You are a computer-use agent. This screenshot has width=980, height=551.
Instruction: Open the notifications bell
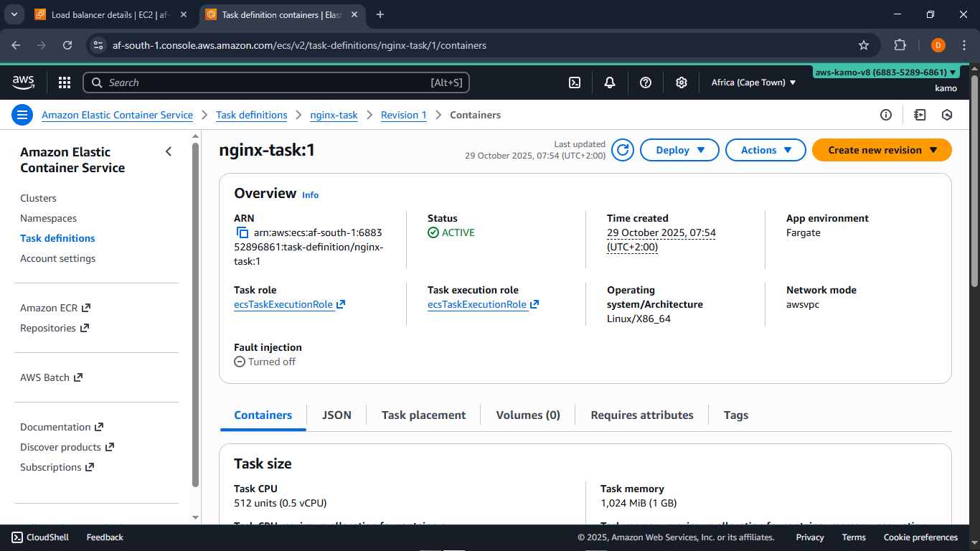pyautogui.click(x=609, y=83)
